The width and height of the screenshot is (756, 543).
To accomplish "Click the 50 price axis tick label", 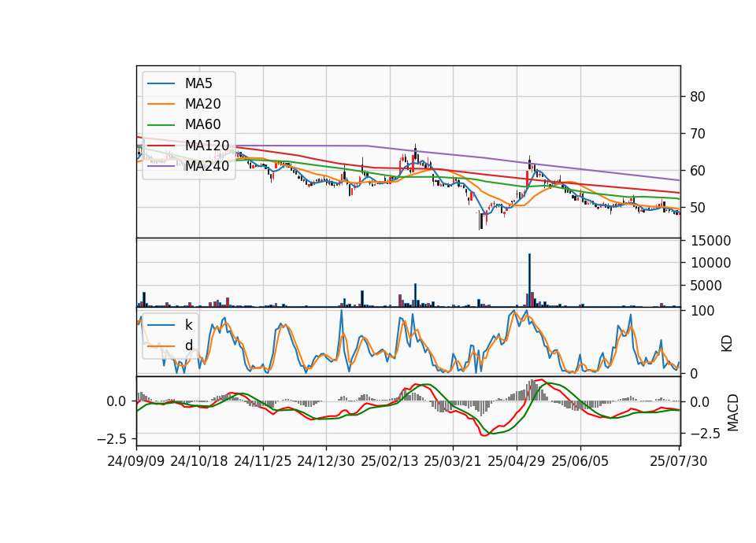I will (698, 208).
